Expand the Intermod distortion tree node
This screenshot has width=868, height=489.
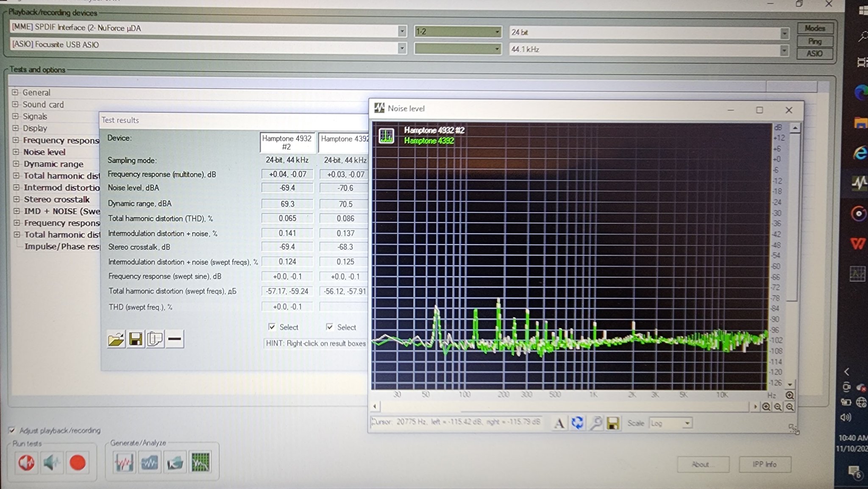point(16,187)
